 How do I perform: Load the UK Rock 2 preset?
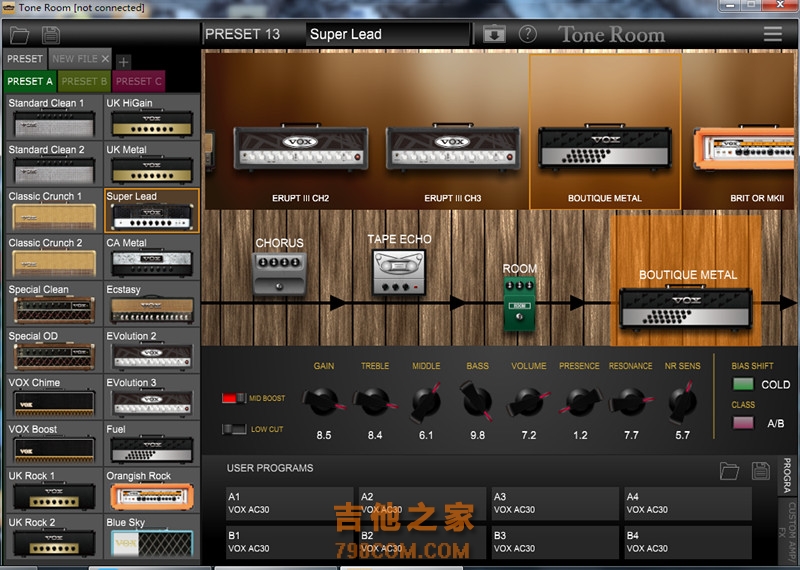point(54,537)
